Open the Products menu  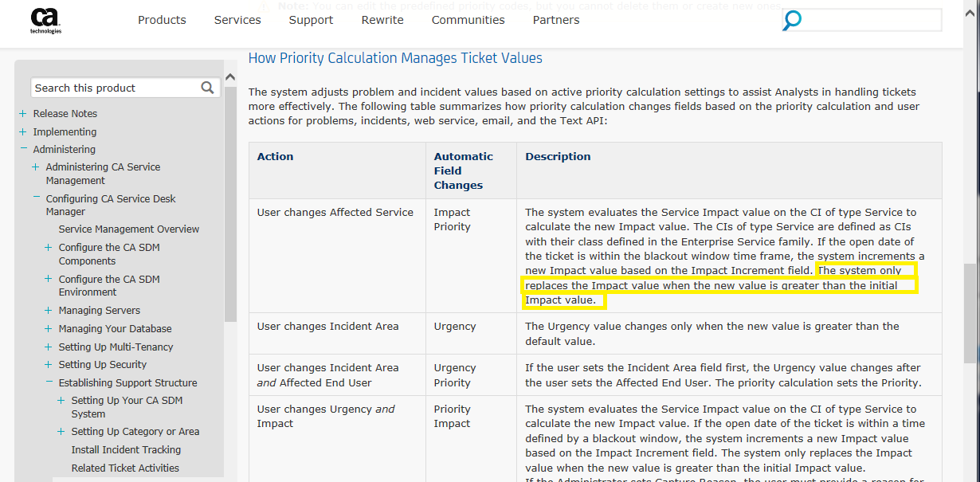[x=162, y=19]
